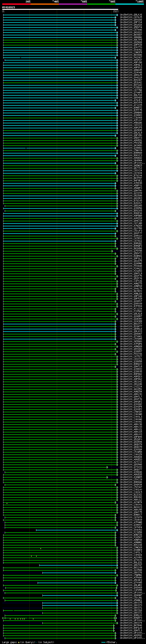Open hit UniRef100_Q5DVT4
Image resolution: width=146 pixels, height=644 pixels.
click(x=131, y=27)
